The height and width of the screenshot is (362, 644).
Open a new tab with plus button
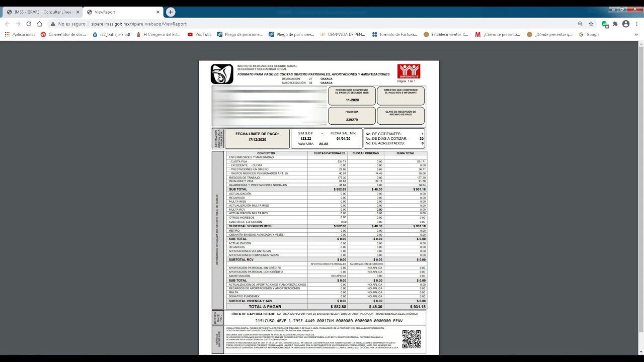pos(171,12)
